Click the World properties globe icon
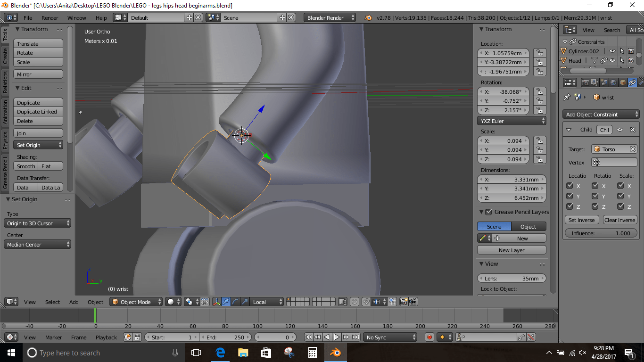Image resolution: width=644 pixels, height=362 pixels. (613, 82)
